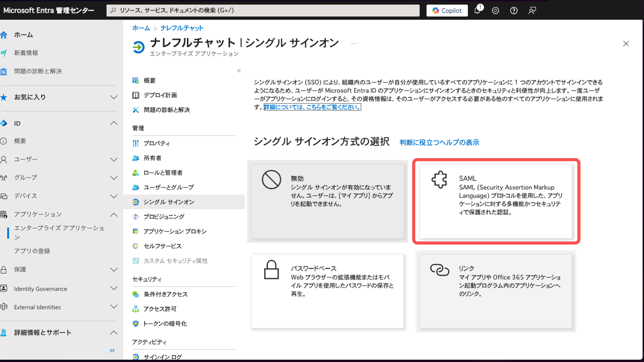644x362 pixels.
Task: Select the 無効 sign-on method card
Action: pyautogui.click(x=328, y=201)
